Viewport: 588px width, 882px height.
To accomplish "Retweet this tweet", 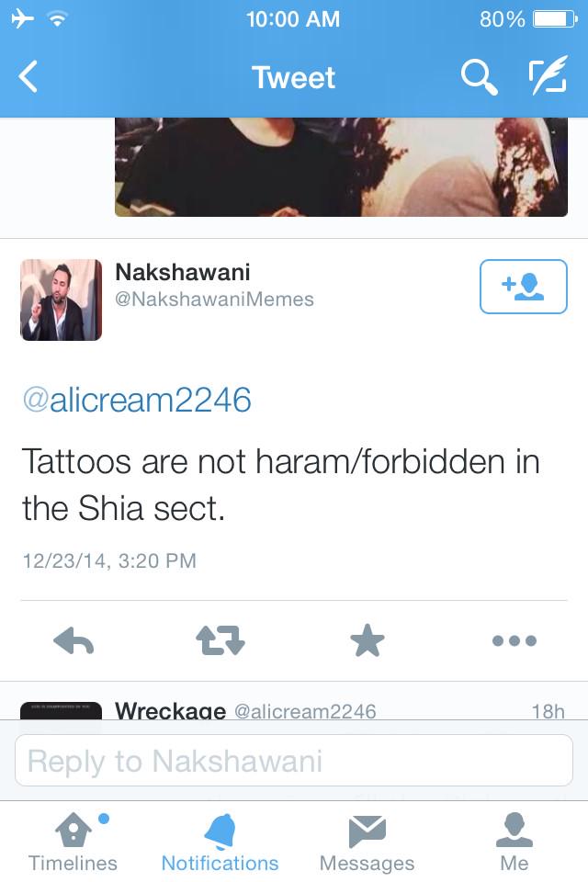I will point(220,640).
